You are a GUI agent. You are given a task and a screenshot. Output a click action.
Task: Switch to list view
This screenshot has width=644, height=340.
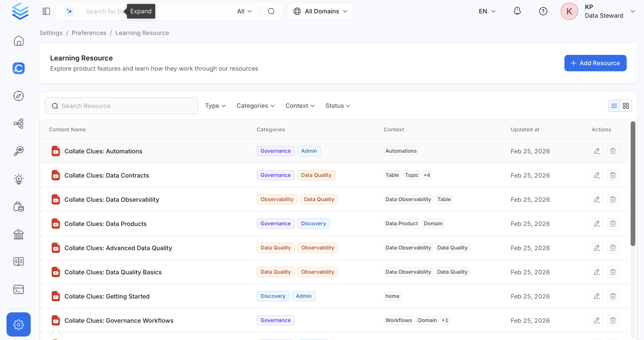[614, 106]
